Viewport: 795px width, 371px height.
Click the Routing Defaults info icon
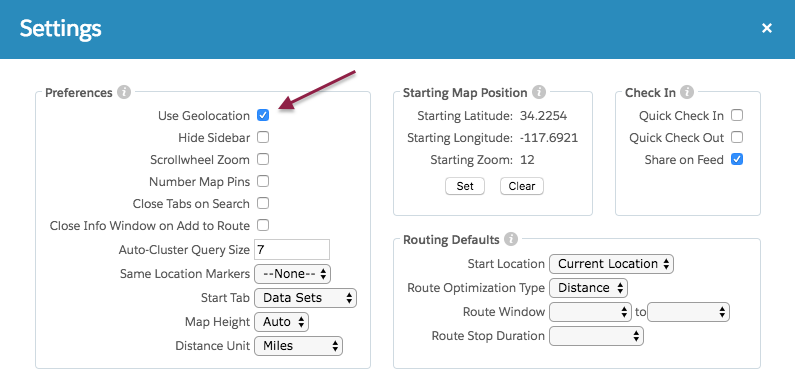[x=511, y=239]
